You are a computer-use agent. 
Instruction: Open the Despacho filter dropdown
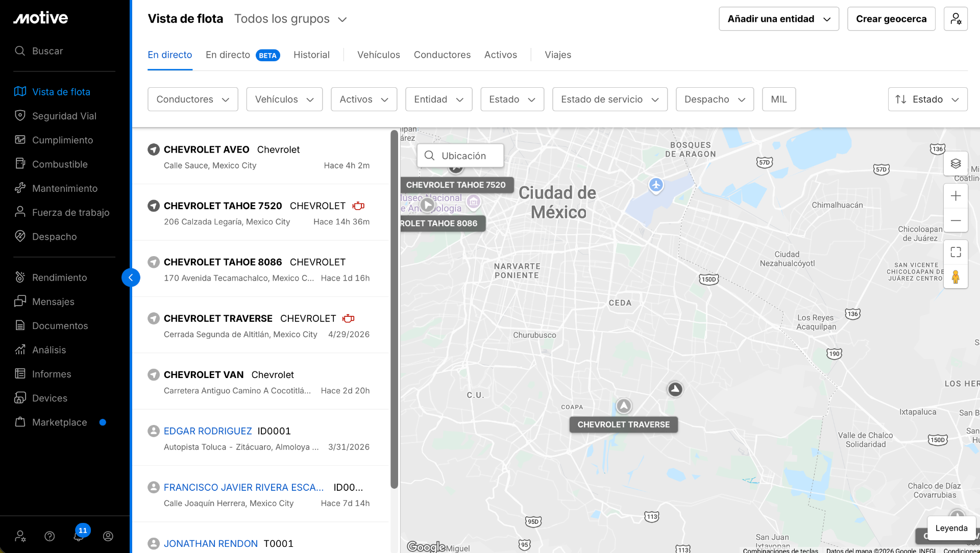pos(715,99)
